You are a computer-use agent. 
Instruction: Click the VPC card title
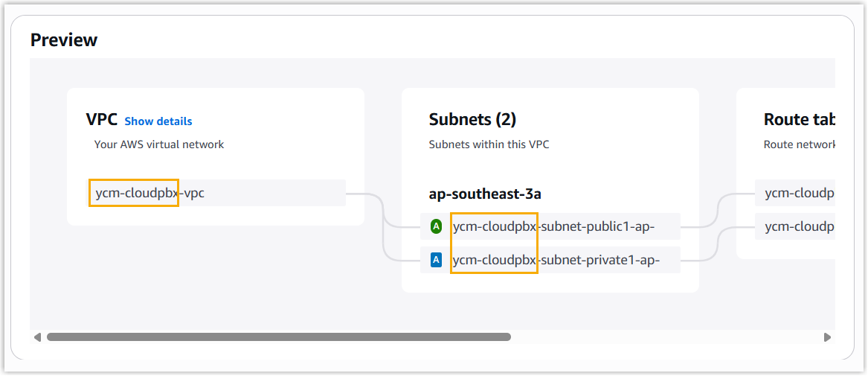click(102, 120)
